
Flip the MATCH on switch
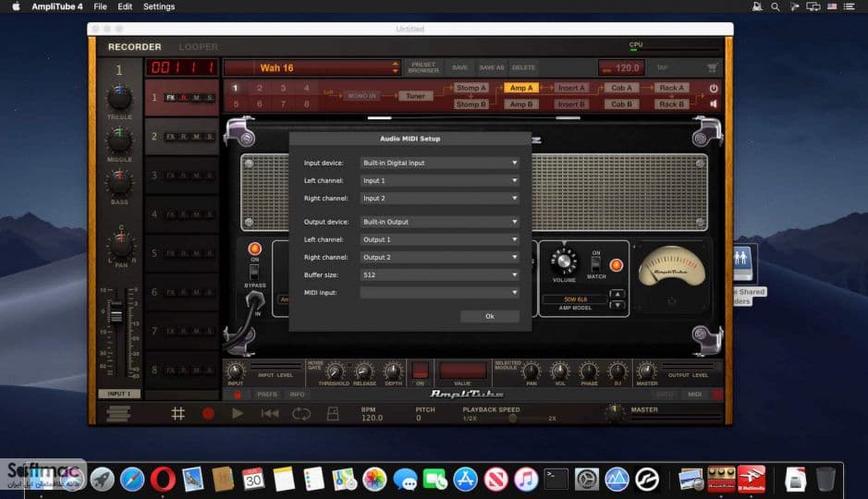click(x=595, y=263)
